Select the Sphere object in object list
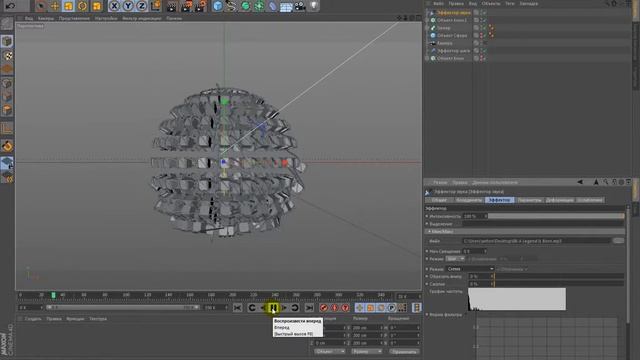The image size is (640, 360). (x=452, y=36)
